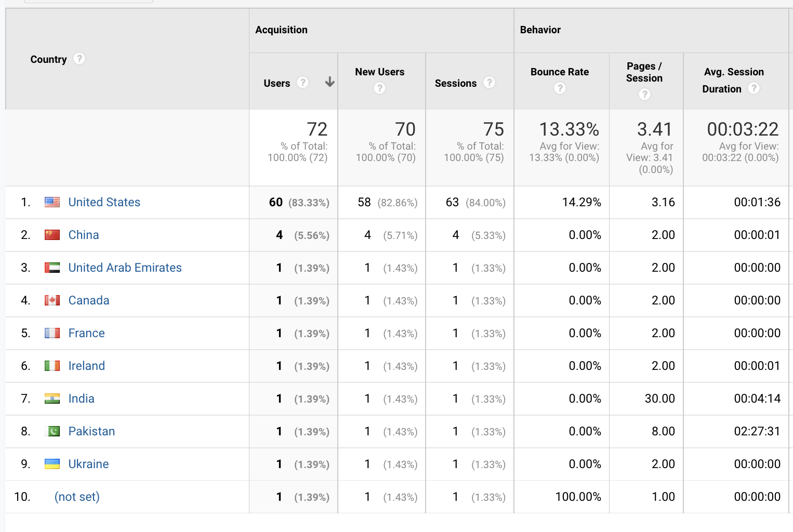Open the United States country link

(104, 202)
